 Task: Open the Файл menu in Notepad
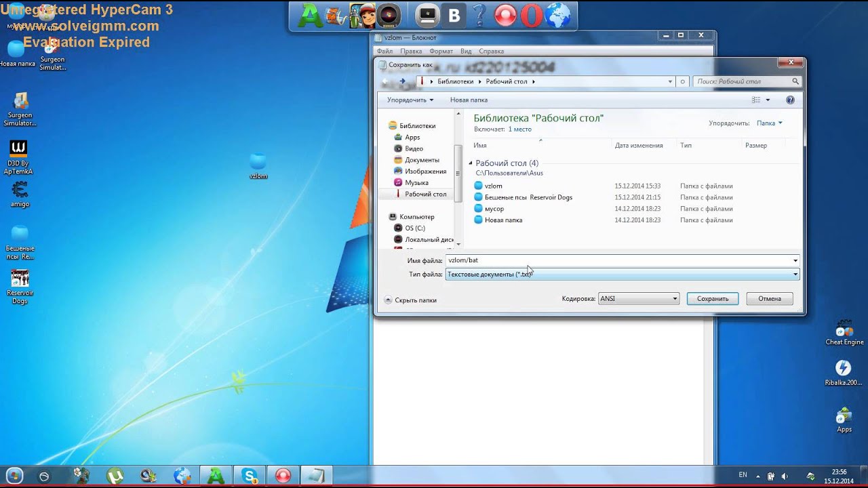point(384,51)
